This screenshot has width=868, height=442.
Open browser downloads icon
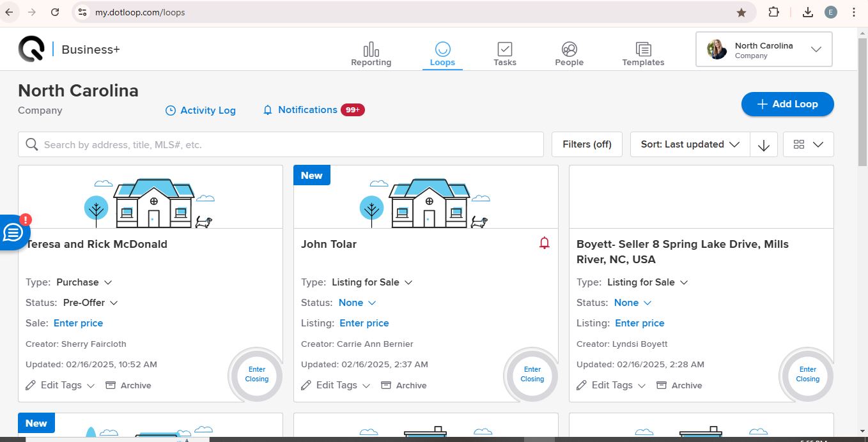pos(808,12)
